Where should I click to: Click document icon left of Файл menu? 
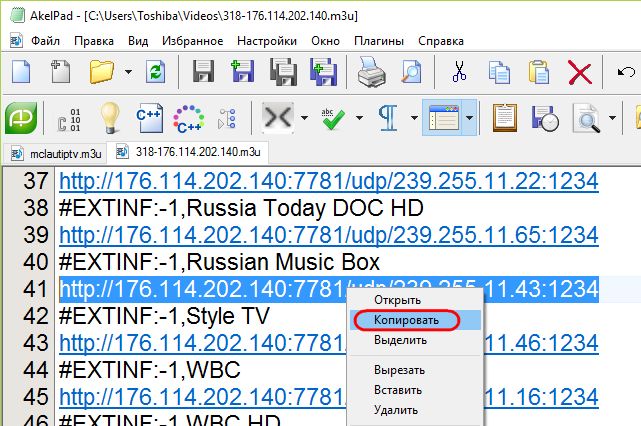pos(16,40)
